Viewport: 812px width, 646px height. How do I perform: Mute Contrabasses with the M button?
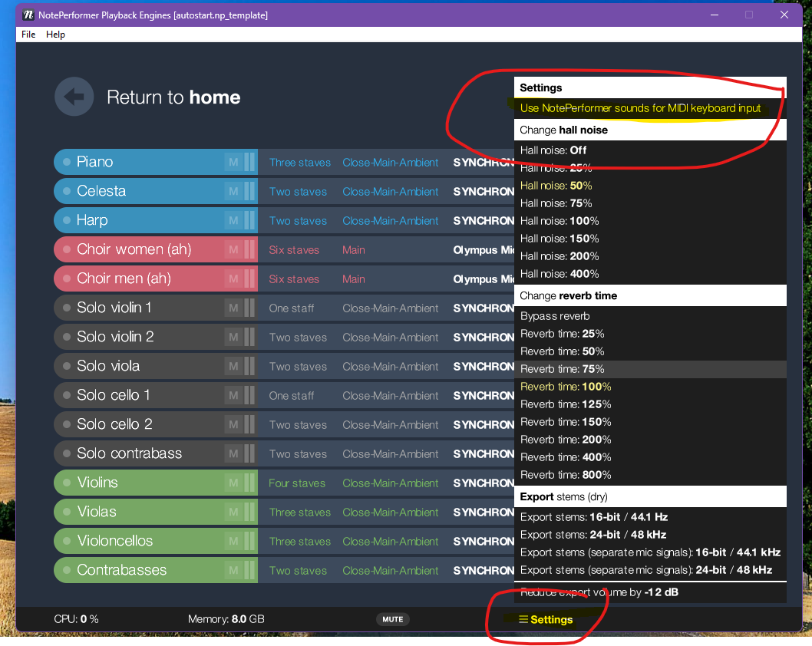(233, 570)
